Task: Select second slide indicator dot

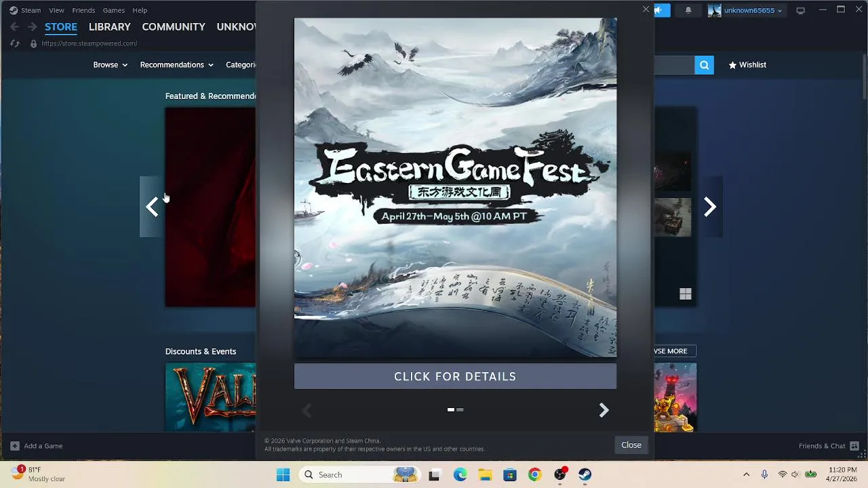Action: (460, 409)
